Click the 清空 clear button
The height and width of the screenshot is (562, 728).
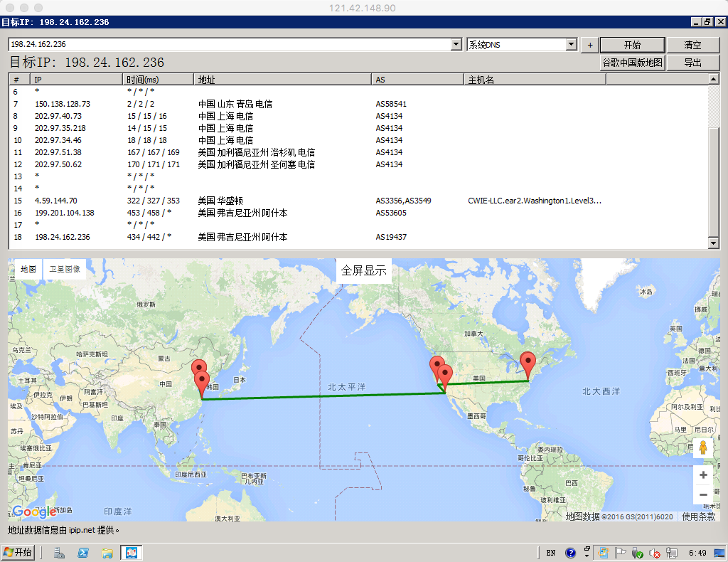pyautogui.click(x=692, y=45)
